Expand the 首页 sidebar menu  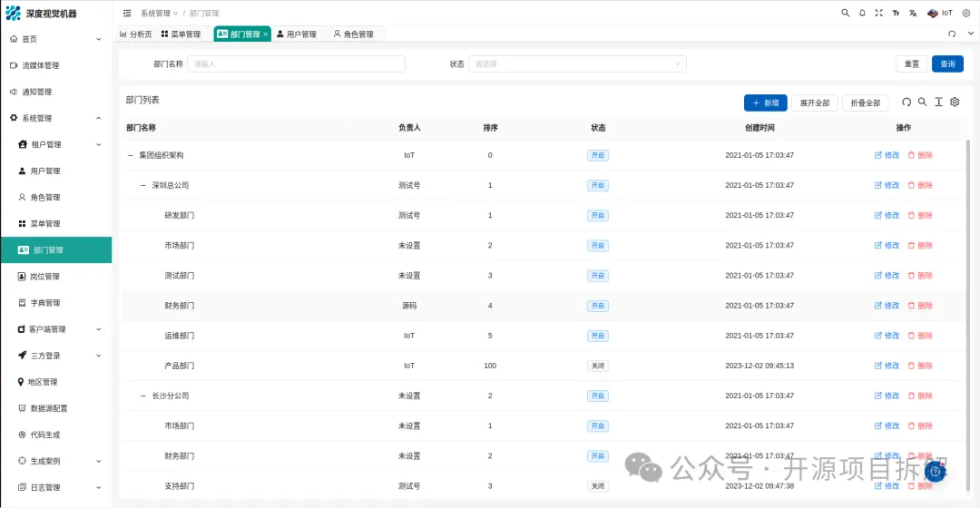tap(56, 39)
